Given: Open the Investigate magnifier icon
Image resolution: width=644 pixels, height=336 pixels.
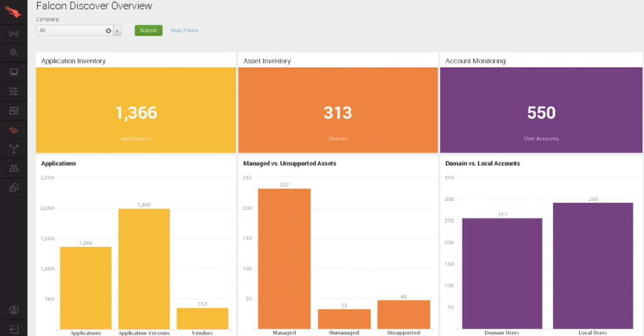Looking at the screenshot, I should [13, 53].
